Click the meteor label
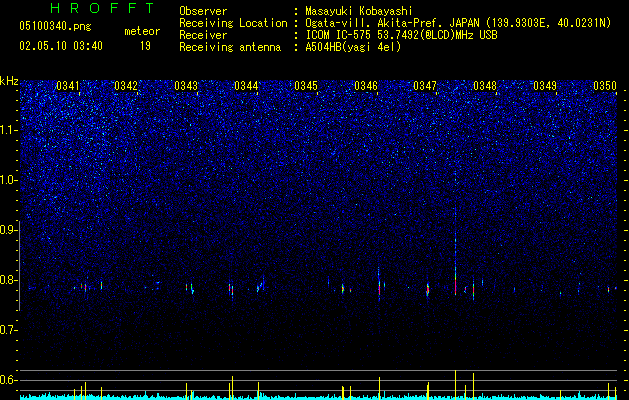 [x=142, y=31]
